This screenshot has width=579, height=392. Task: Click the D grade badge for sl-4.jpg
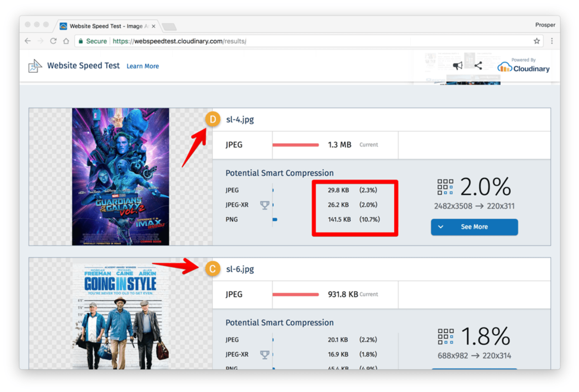tap(213, 120)
